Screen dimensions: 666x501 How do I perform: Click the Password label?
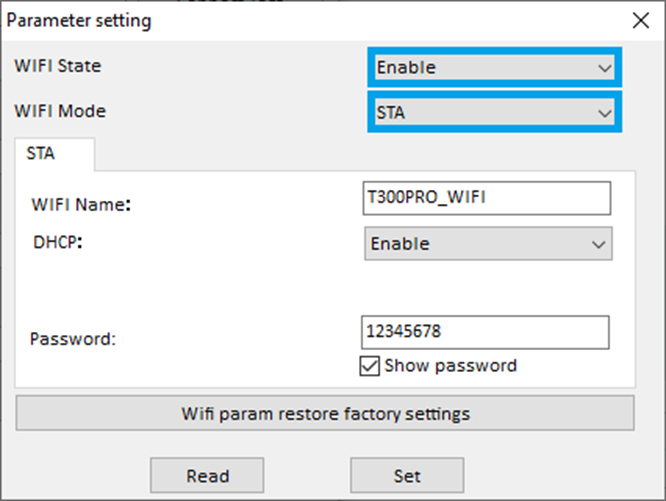(x=74, y=338)
